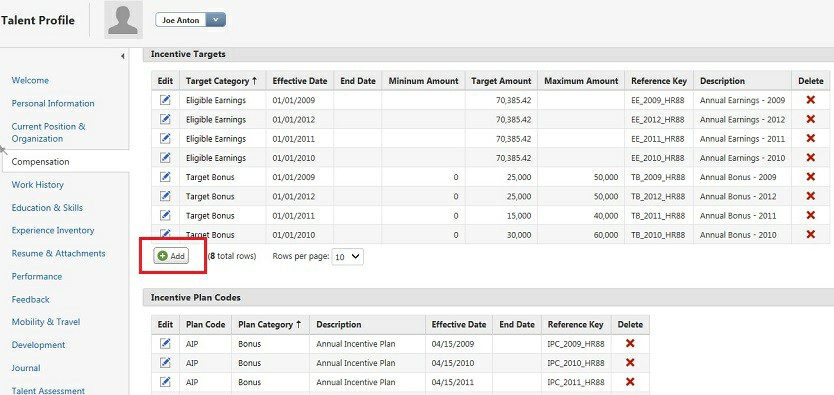Sort Incentive Targets by Effective Date header
Image resolution: width=834 pixels, height=395 pixels.
[x=300, y=81]
